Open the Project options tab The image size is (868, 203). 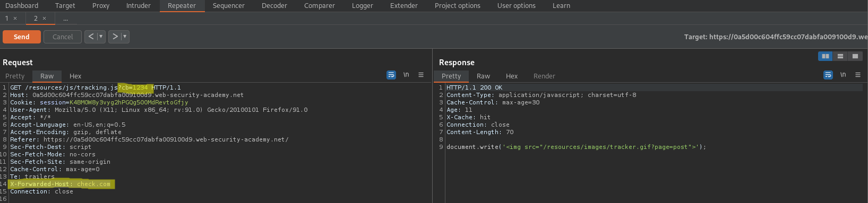(x=458, y=6)
